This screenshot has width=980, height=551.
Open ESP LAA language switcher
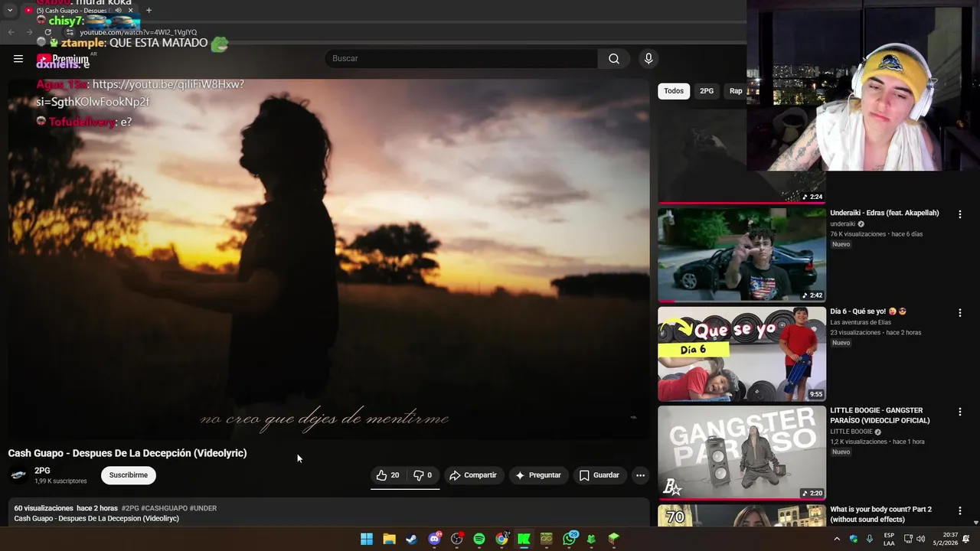coord(889,539)
